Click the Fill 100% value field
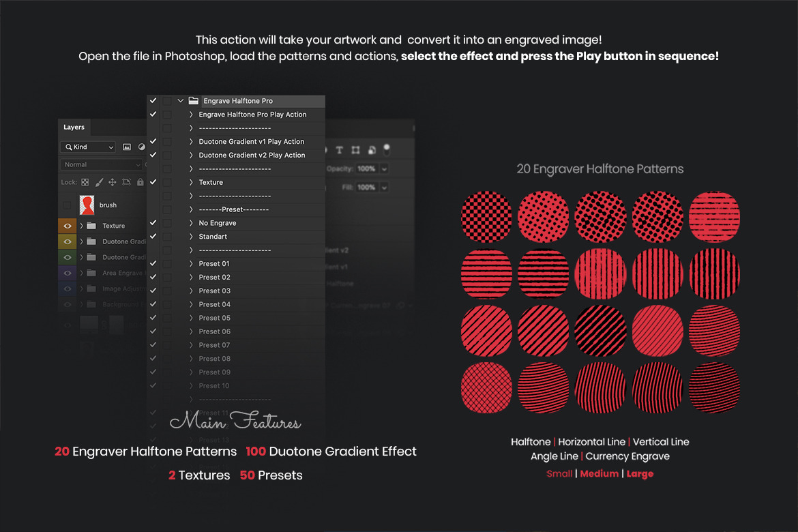The width and height of the screenshot is (798, 532). point(366,188)
